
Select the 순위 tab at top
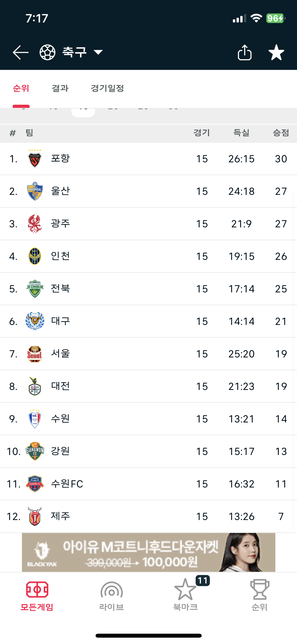(x=21, y=88)
